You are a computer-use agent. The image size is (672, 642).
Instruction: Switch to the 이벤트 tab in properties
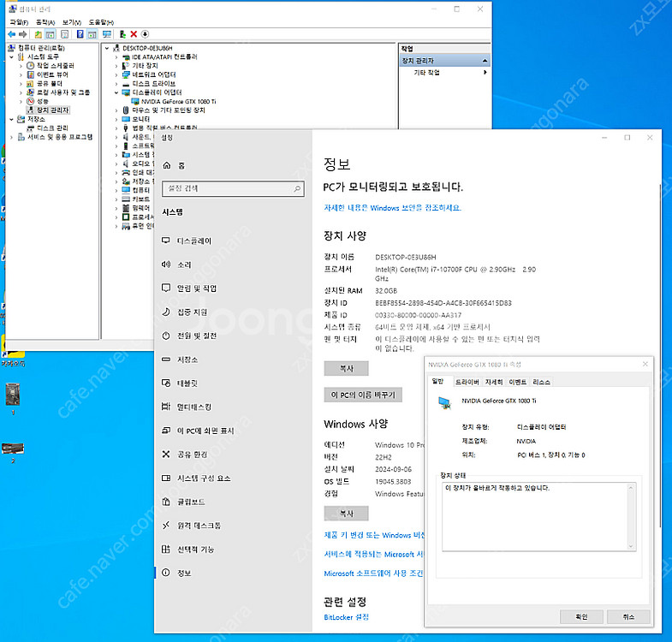517,381
